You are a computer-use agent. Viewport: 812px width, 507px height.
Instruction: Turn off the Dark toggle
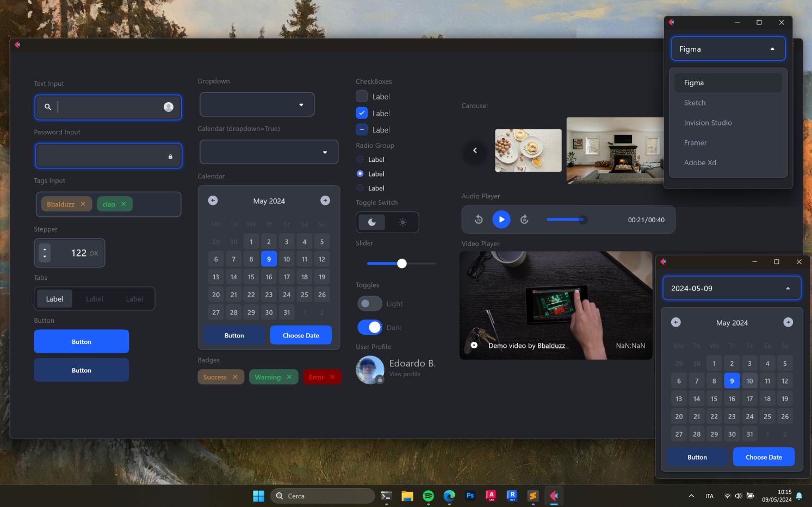tap(370, 327)
